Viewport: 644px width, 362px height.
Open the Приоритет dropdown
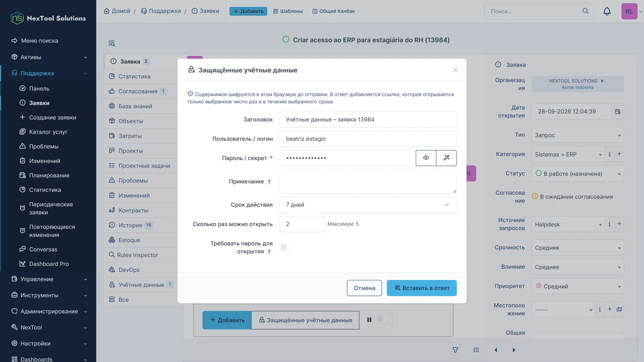pyautogui.click(x=578, y=286)
